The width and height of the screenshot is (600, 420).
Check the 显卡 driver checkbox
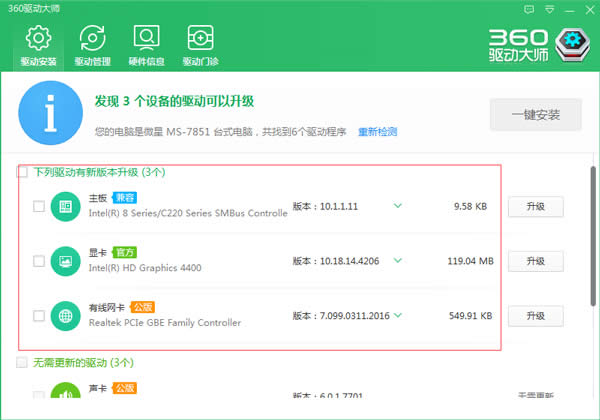coord(38,261)
